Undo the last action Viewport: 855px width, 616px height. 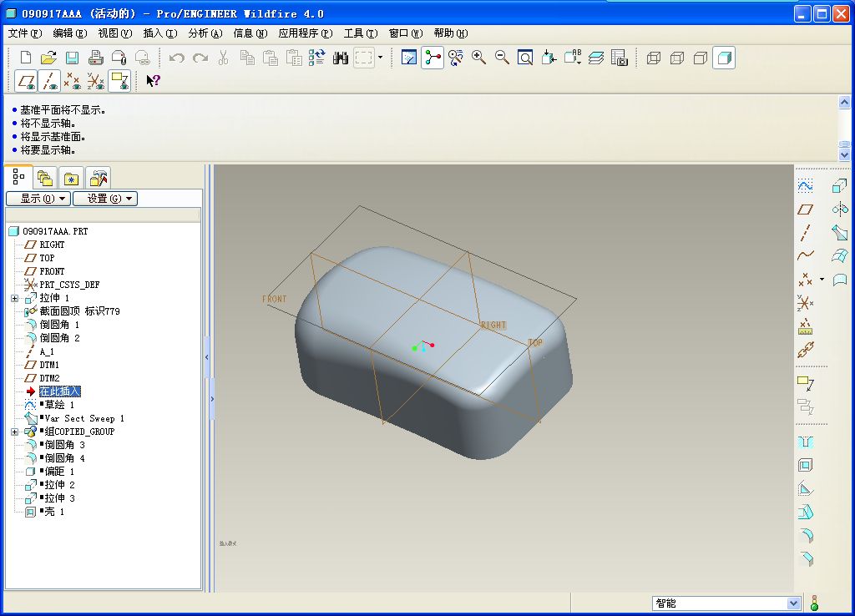176,58
